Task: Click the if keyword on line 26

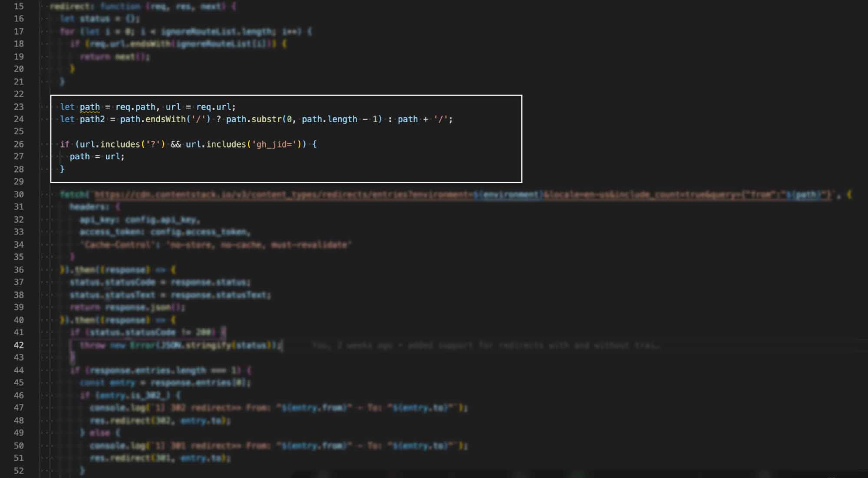Action: coord(65,145)
